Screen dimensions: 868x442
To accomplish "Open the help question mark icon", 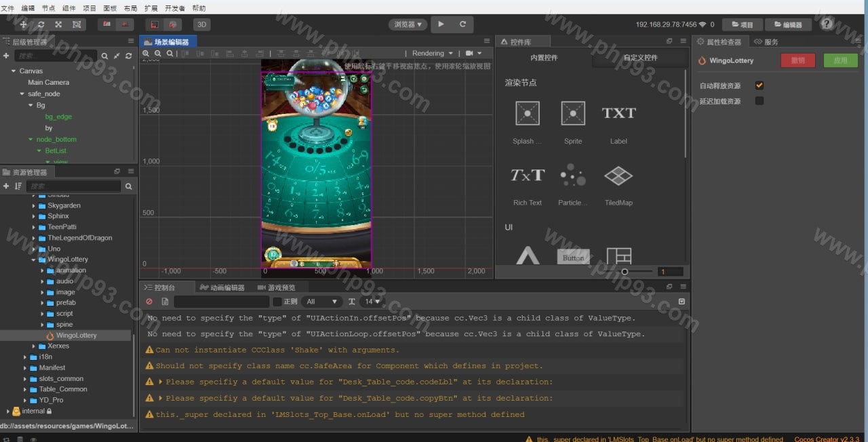I will click(827, 24).
